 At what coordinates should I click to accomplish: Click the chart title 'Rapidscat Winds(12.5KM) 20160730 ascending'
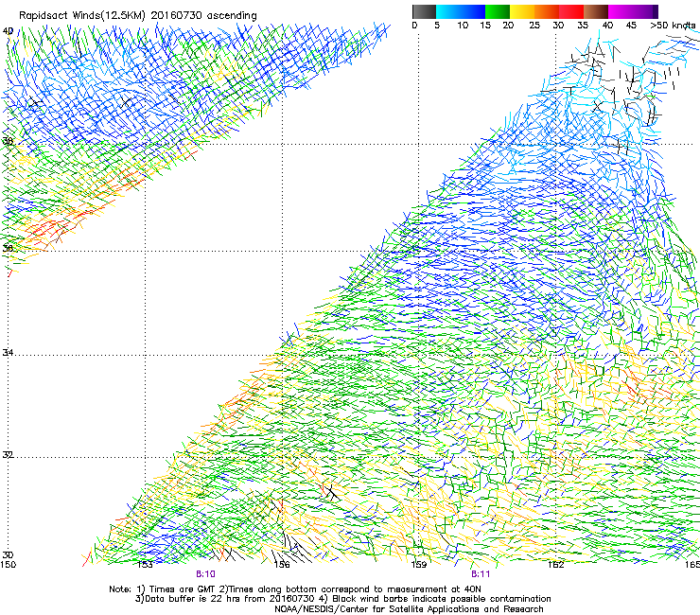[x=138, y=16]
